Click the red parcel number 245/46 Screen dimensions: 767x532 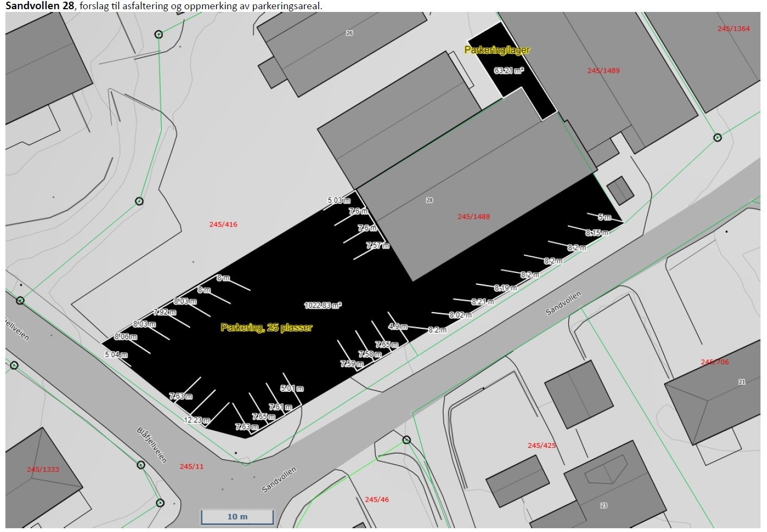tap(377, 499)
